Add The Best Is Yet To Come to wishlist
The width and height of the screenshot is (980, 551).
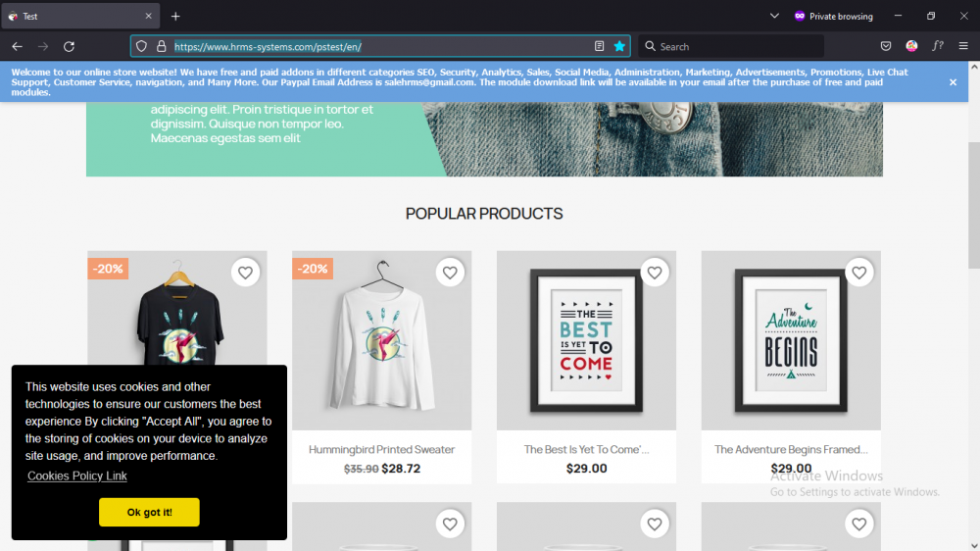click(655, 273)
